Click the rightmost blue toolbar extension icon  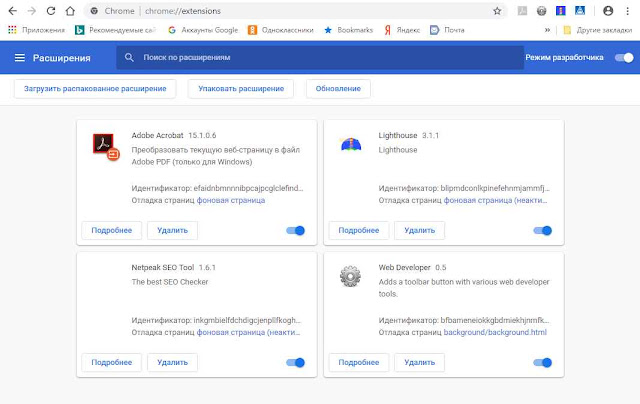coord(580,11)
